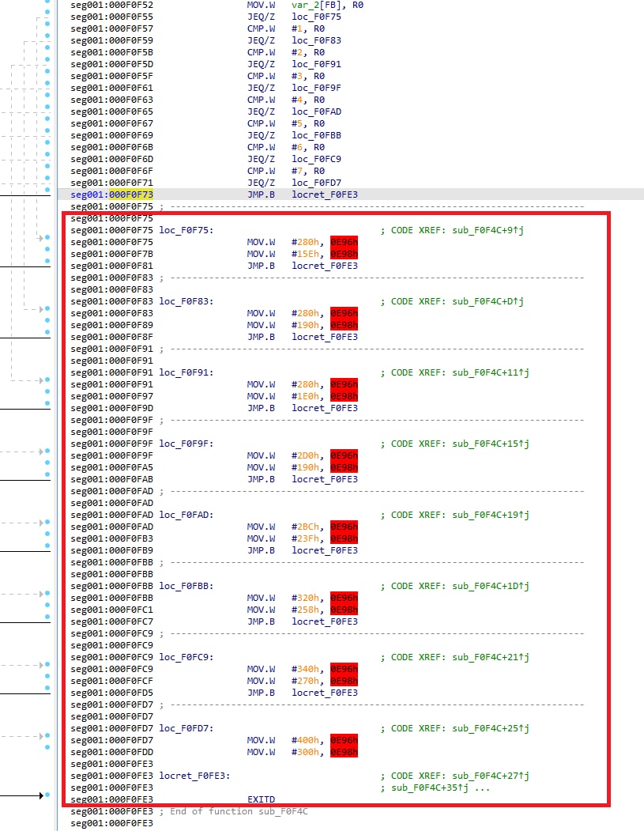
Task: Click solid black arrowhead pointing to locret_F0FE3
Action: click(x=40, y=795)
